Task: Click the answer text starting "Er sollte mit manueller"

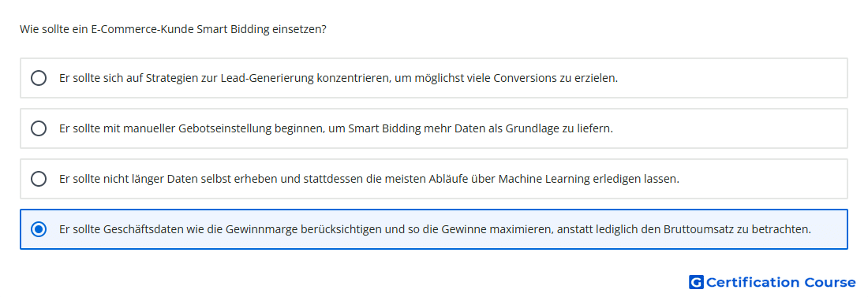Action: pos(336,128)
